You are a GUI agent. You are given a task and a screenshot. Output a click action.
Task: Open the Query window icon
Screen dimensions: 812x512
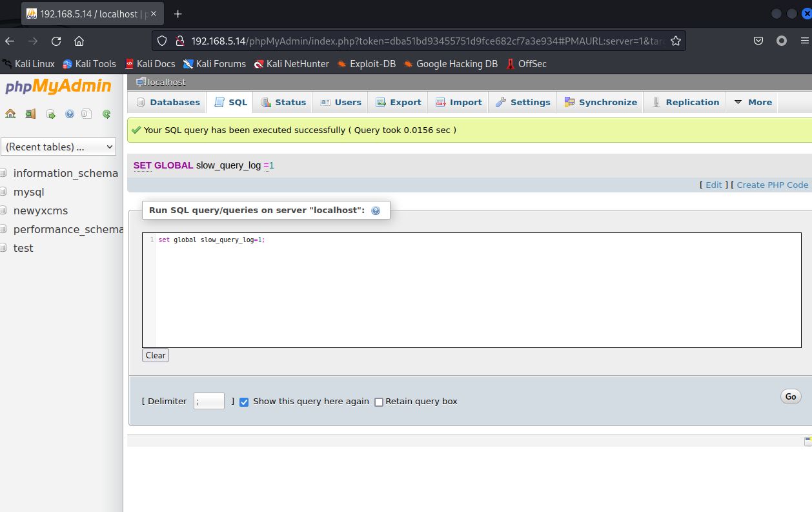click(x=50, y=114)
